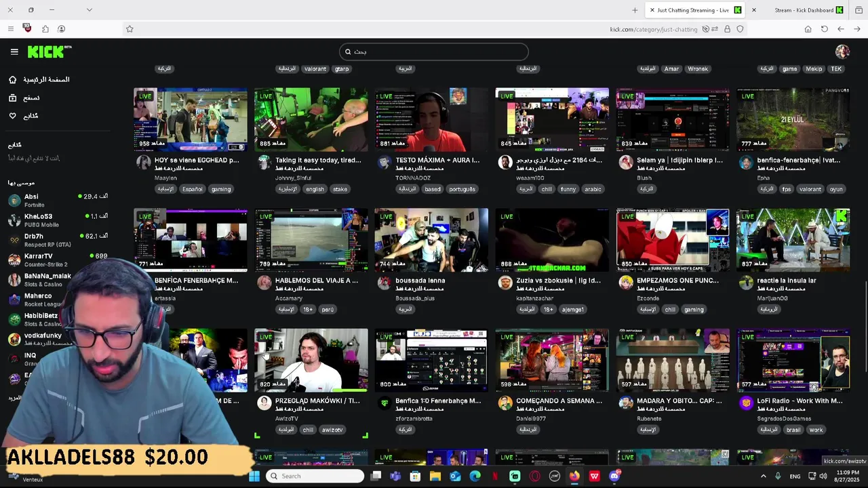Image resolution: width=868 pixels, height=488 pixels.
Task: Open the Firefox account icon
Action: click(61, 29)
